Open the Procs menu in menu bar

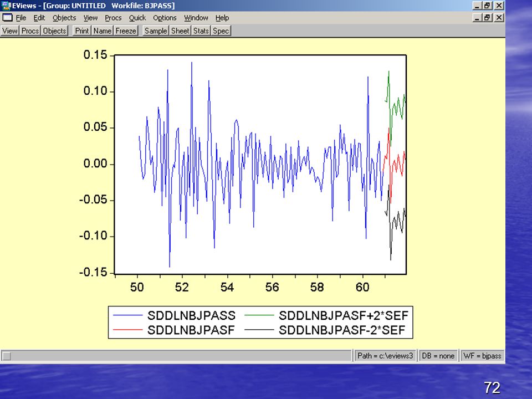113,18
